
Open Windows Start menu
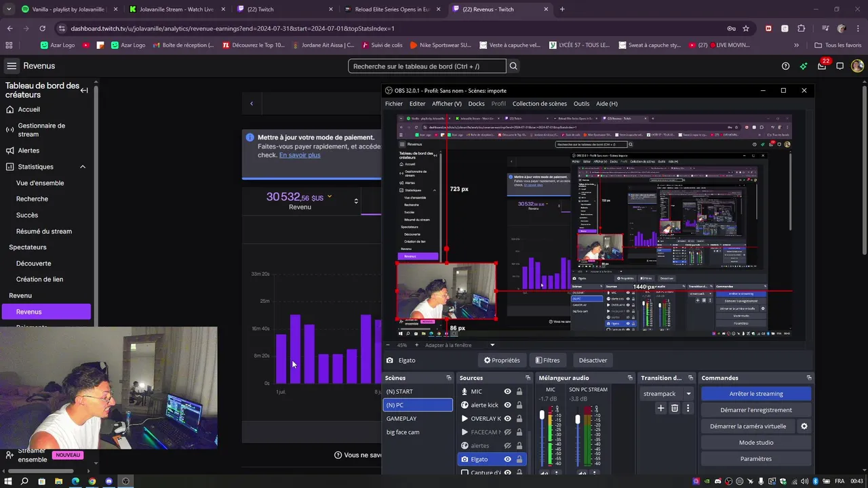tap(7, 481)
